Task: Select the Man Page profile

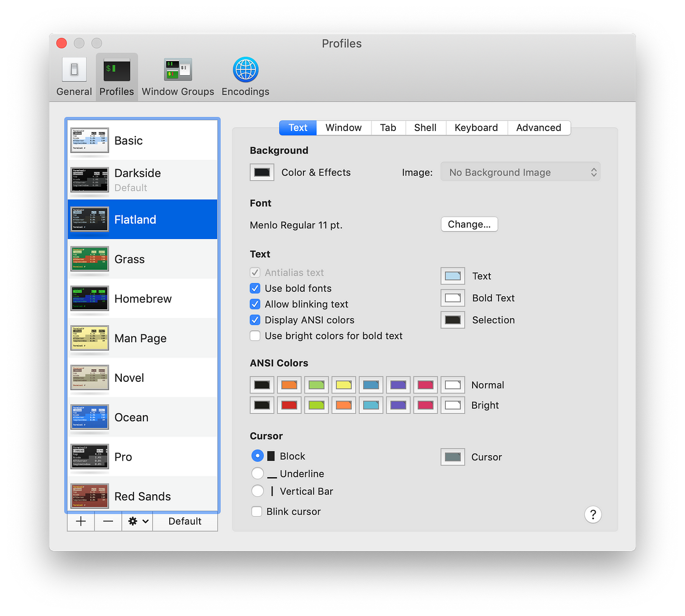Action: 142,338
